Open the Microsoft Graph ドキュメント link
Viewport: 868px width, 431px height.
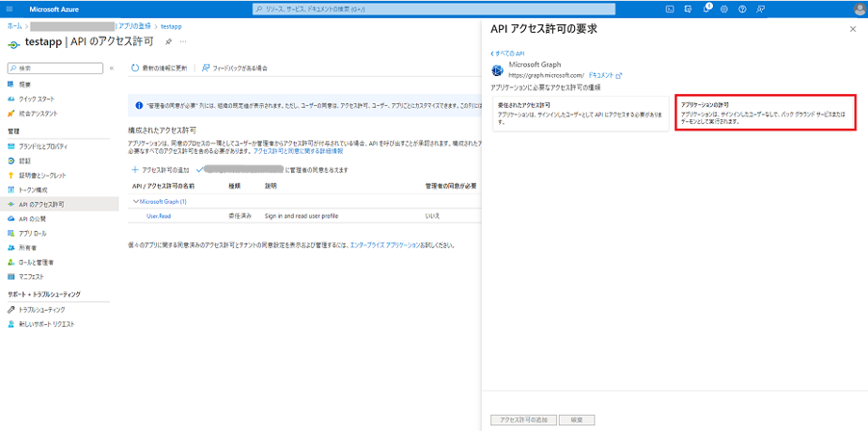pos(605,75)
